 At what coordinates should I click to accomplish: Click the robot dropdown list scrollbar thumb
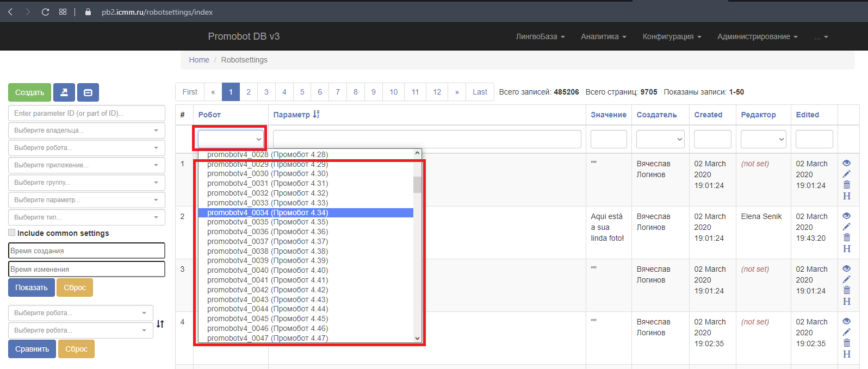tap(417, 185)
